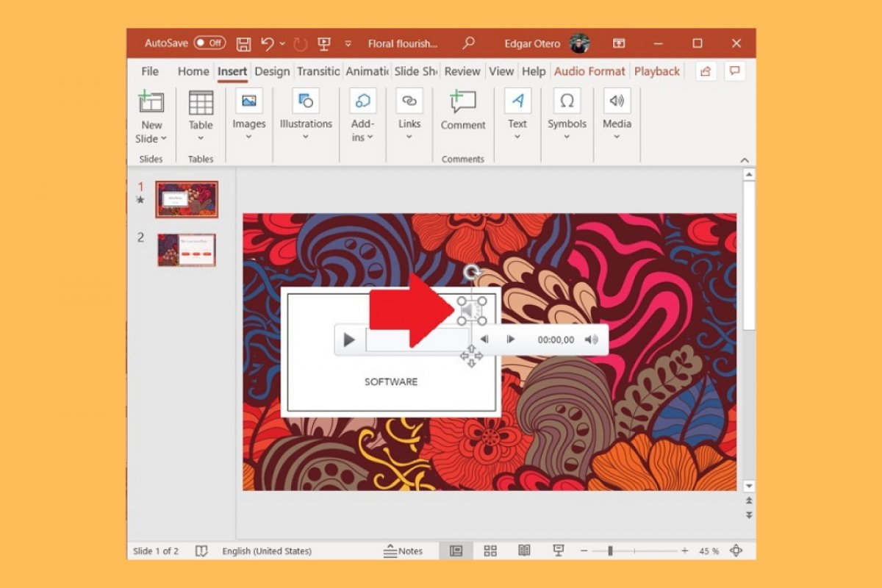
Task: Open the Audio Format tab
Action: [589, 71]
